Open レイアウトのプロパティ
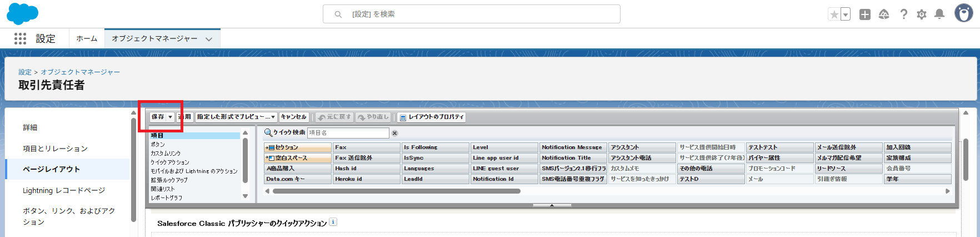Screen dimensions: 980x237 (x=431, y=117)
